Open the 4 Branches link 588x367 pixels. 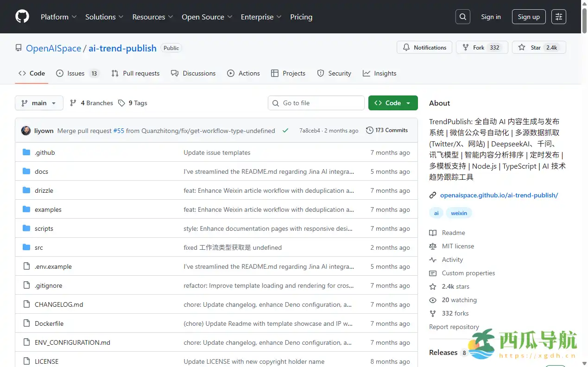pos(92,103)
